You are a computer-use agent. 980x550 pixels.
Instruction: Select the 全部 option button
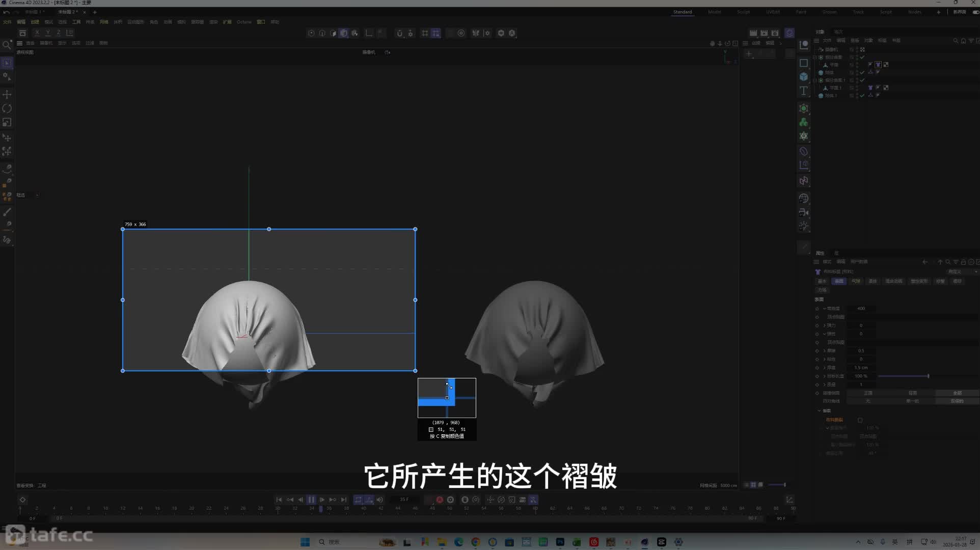(957, 393)
